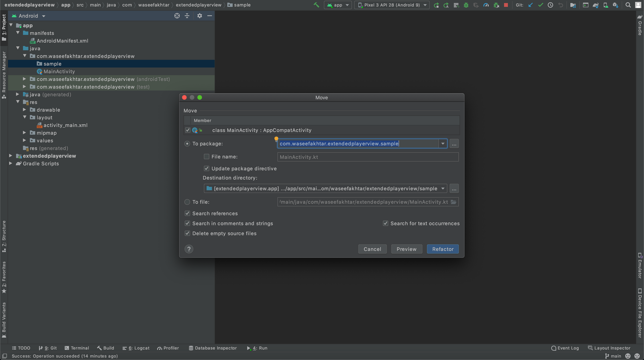The image size is (644, 360).
Task: Uncheck Update package directive
Action: click(x=206, y=169)
